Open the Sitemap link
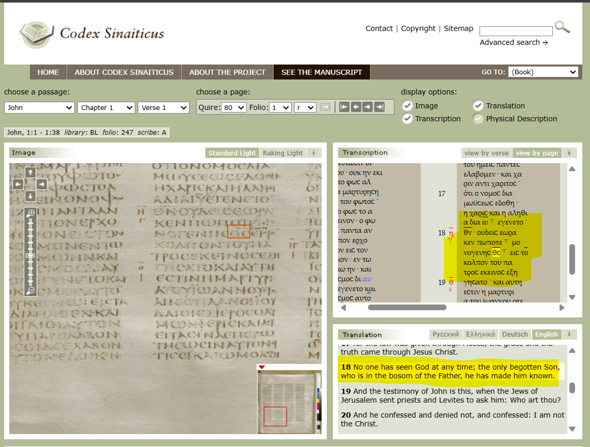 coord(458,28)
